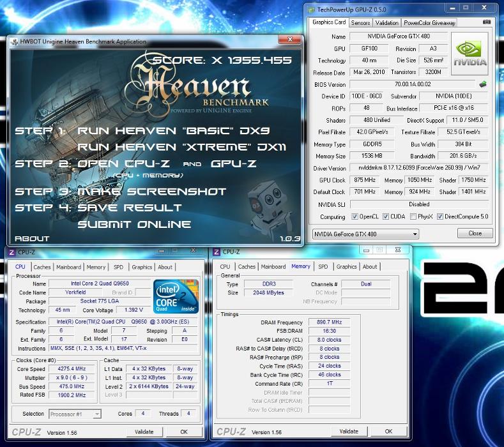The width and height of the screenshot is (504, 447).
Task: Click the Memory Size value 1536 MB
Action: tap(372, 156)
